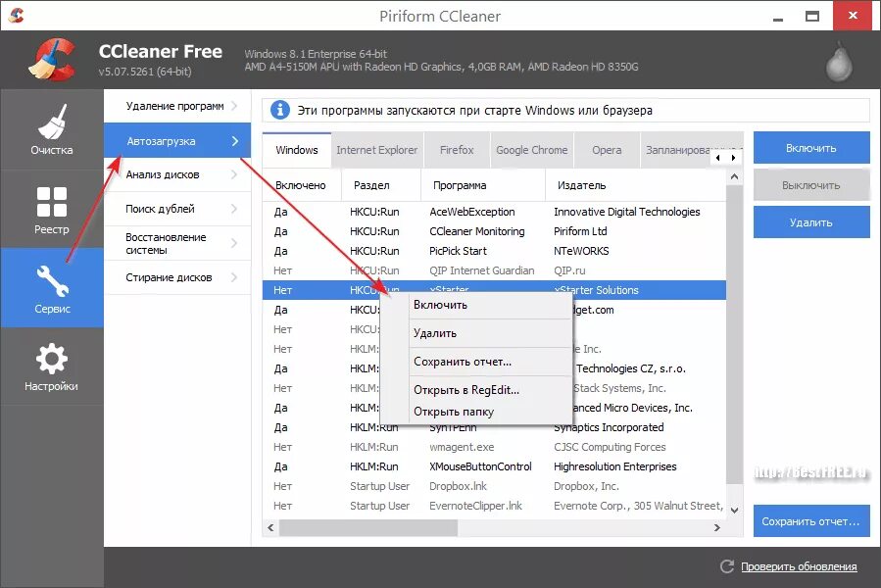Choose Открыть в RegEdit in context menu
This screenshot has width=881, height=588.
coord(475,390)
